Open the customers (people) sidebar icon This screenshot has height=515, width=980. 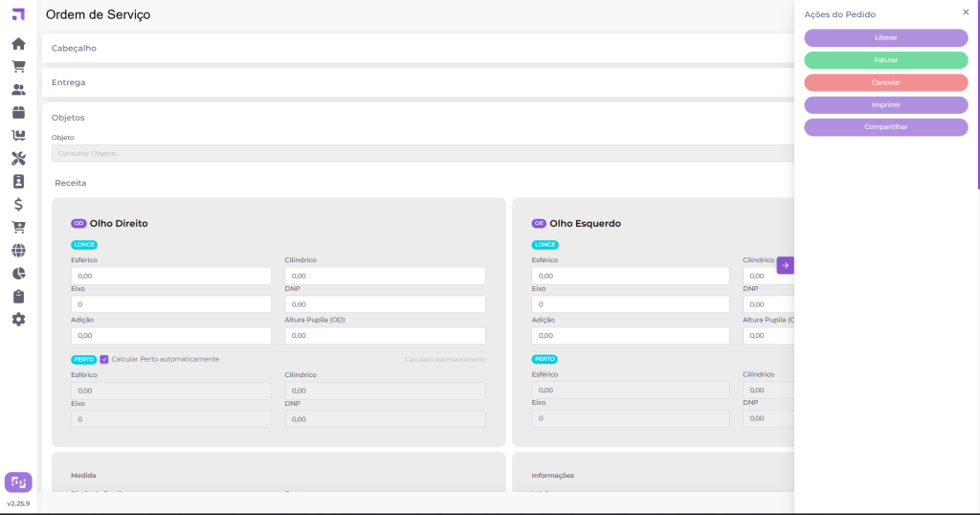[x=18, y=90]
